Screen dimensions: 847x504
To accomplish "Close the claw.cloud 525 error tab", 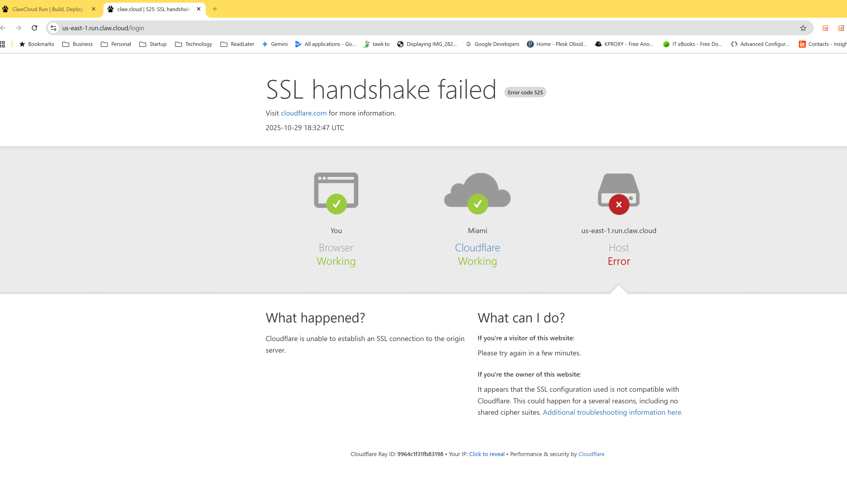I will [199, 9].
